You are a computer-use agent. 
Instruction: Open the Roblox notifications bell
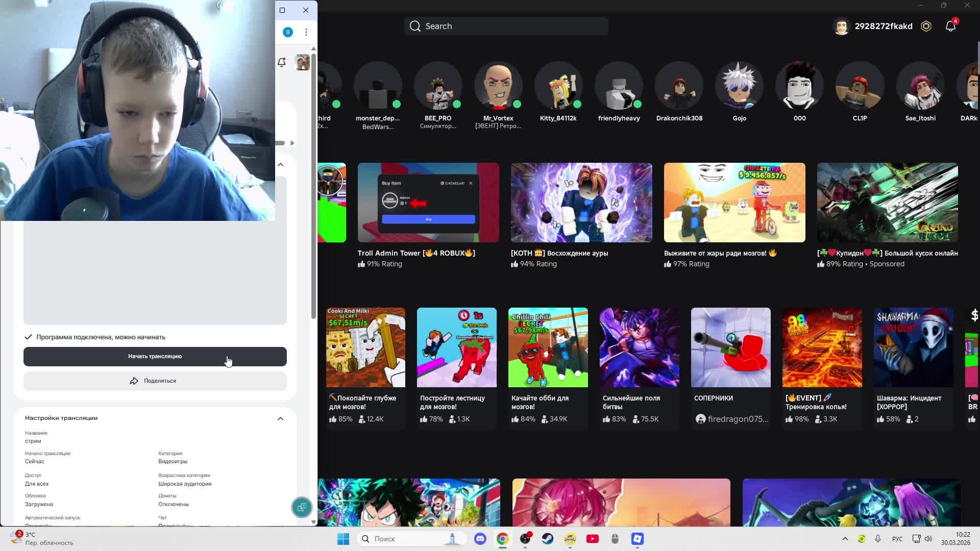pos(950,26)
